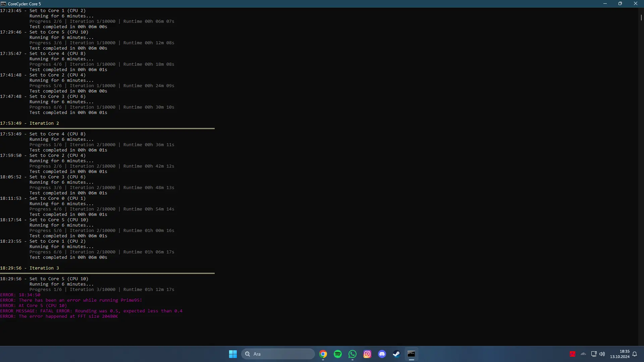644x362 pixels.
Task: Open the volume speaker tray icon
Action: point(602,354)
